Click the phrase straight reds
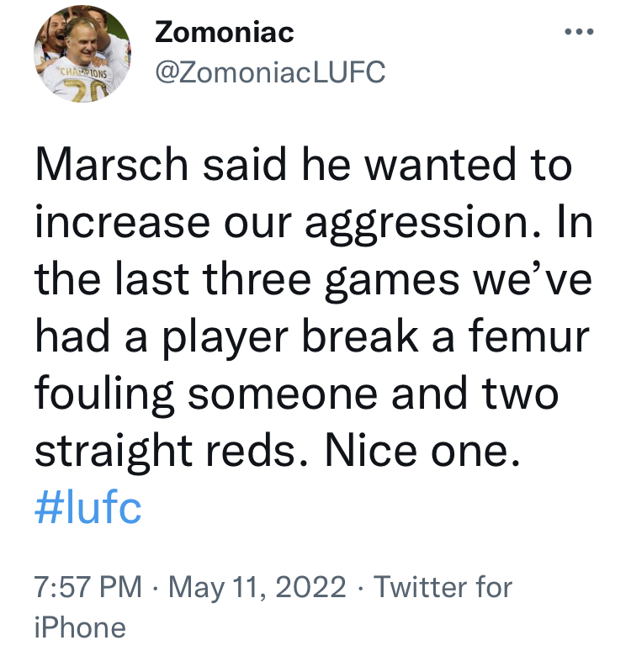 tap(171, 452)
